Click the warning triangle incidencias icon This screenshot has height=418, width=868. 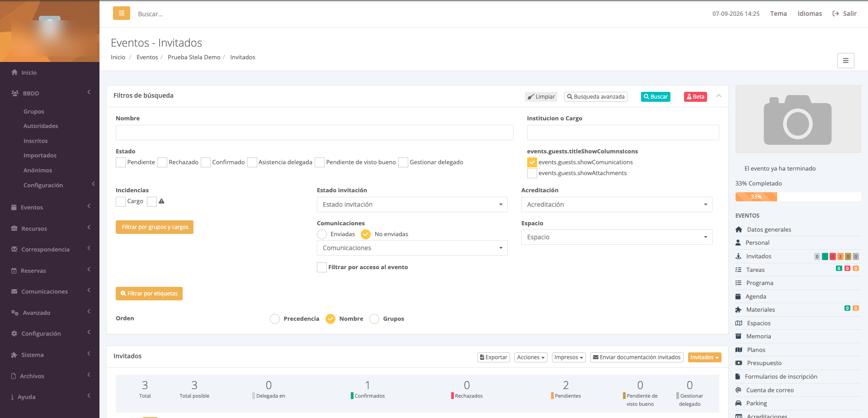point(161,201)
